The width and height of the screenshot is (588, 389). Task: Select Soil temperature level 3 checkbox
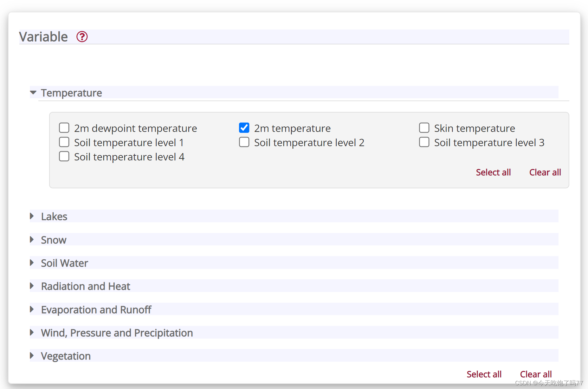(424, 142)
